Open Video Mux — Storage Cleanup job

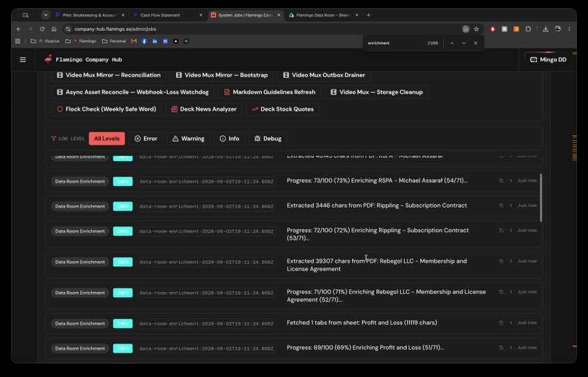377,92
